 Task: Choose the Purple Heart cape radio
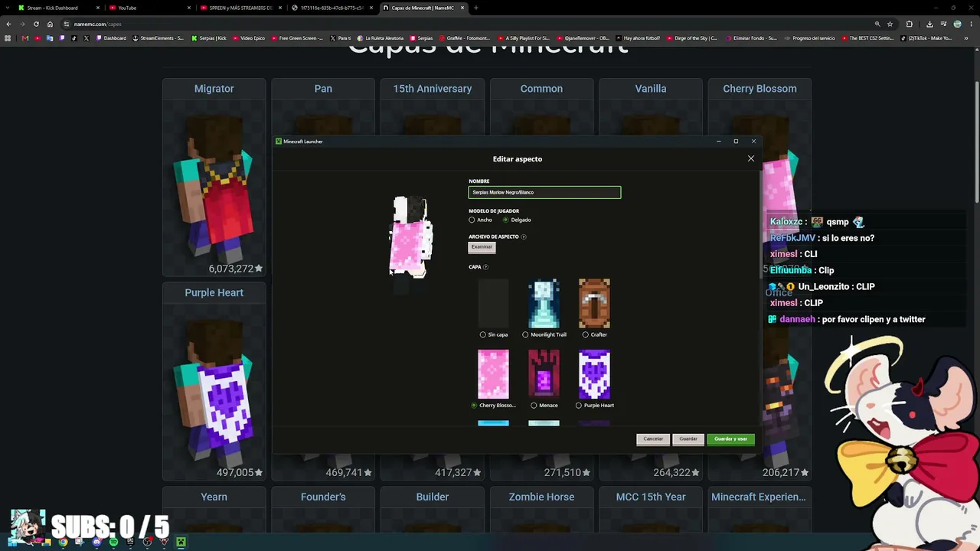[x=578, y=406]
